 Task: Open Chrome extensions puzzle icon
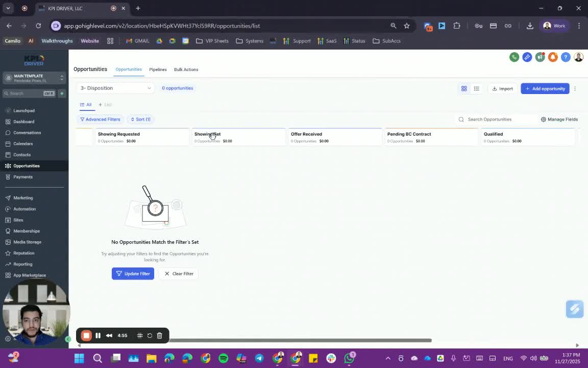click(457, 26)
